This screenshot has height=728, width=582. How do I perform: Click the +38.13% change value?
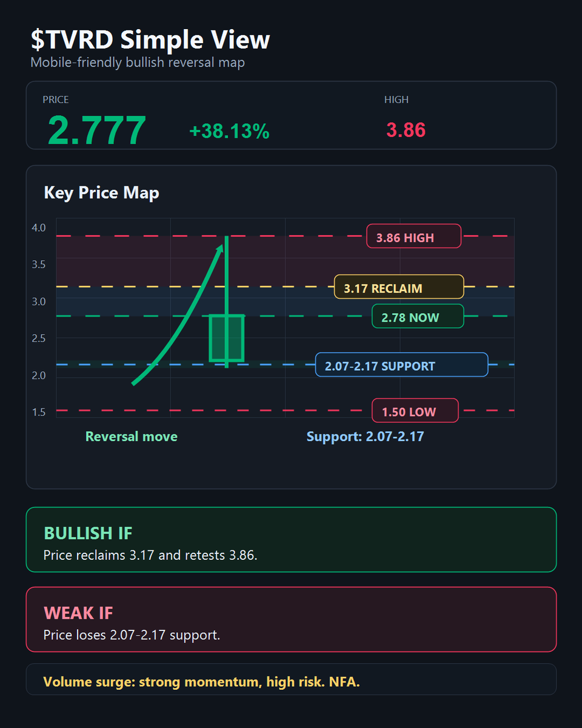(230, 131)
